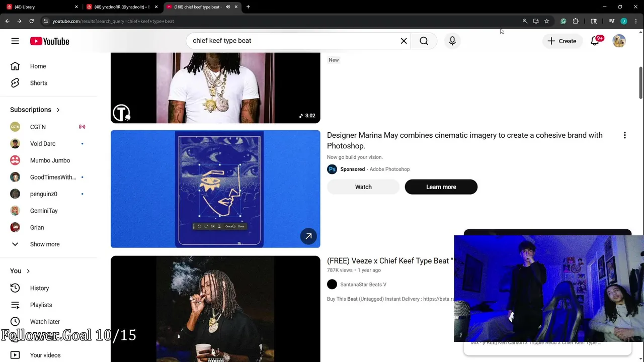Open the YouTube hamburger guide menu

tap(15, 41)
